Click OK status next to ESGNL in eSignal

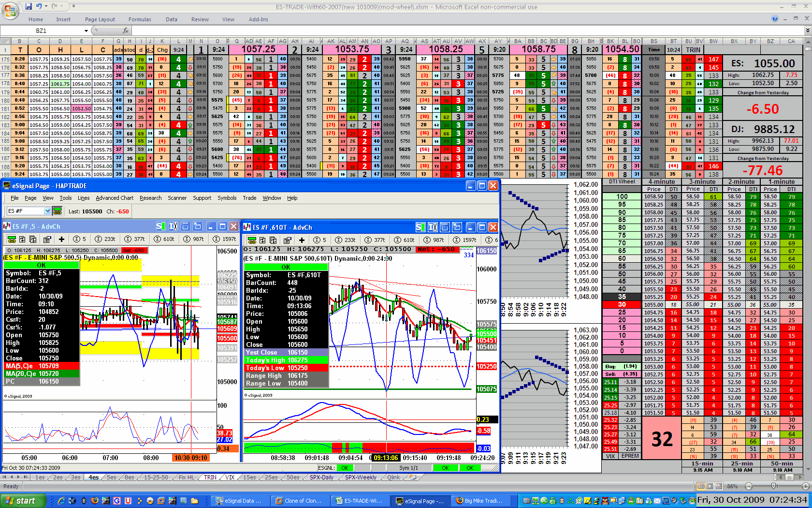tap(345, 468)
